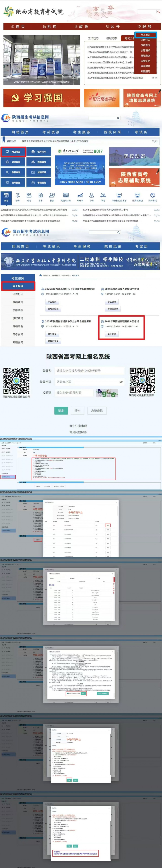Click 学生登录 under 2026年陕西省高职院校分类考试
The height and width of the screenshot is (868, 162).
(x=112, y=334)
